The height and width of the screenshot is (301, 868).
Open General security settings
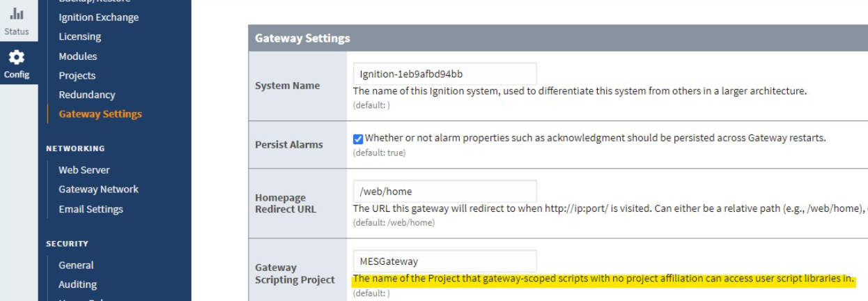point(76,265)
